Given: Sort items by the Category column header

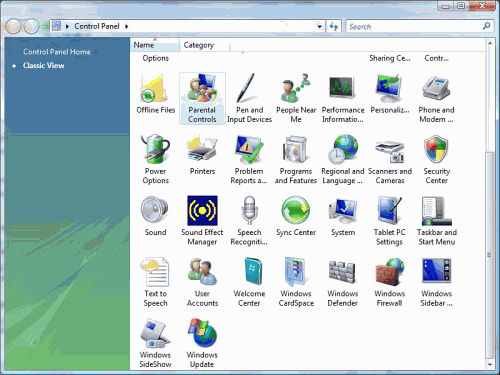Looking at the screenshot, I should coord(205,45).
